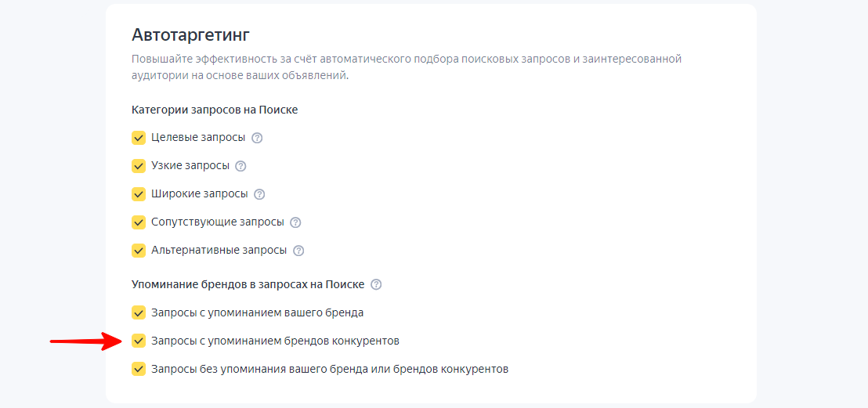Show hint icon beside Широкие запросы
Screen dimensions: 868x408
coord(259,194)
